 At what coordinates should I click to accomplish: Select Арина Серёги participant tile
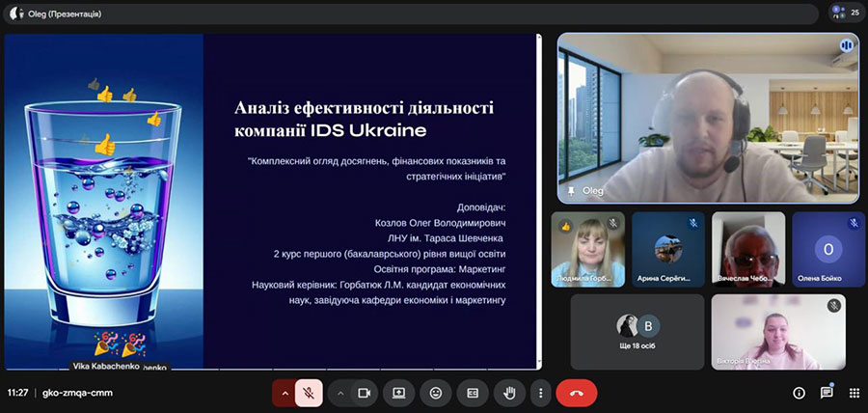pos(668,249)
